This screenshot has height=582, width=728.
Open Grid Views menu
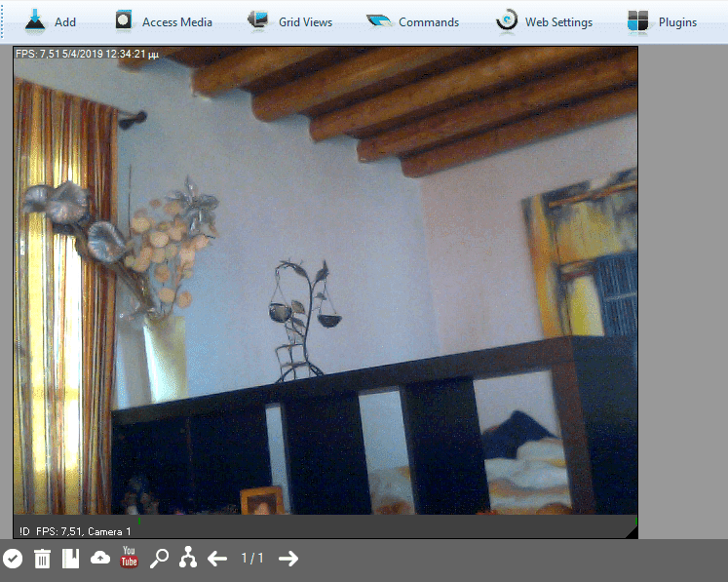click(305, 22)
